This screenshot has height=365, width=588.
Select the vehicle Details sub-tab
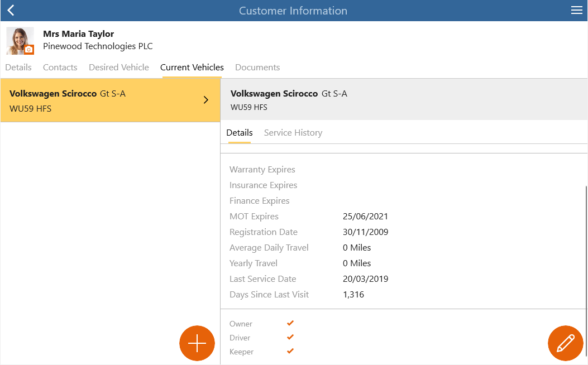240,133
